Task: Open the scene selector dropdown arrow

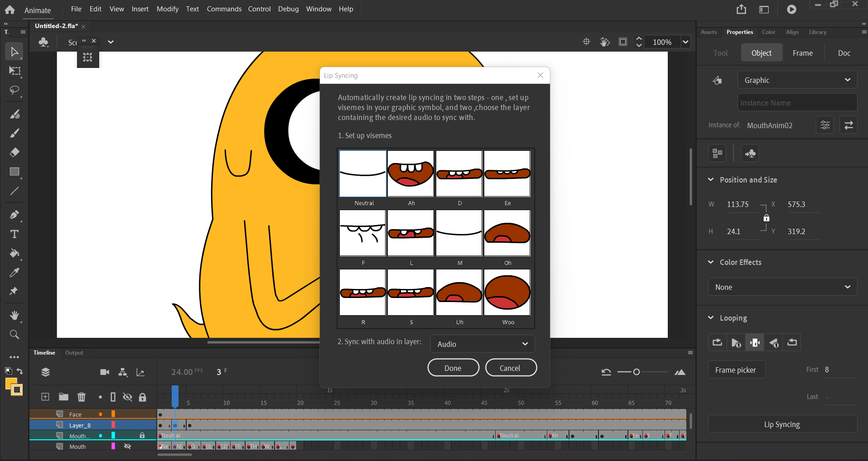Action: pos(111,42)
